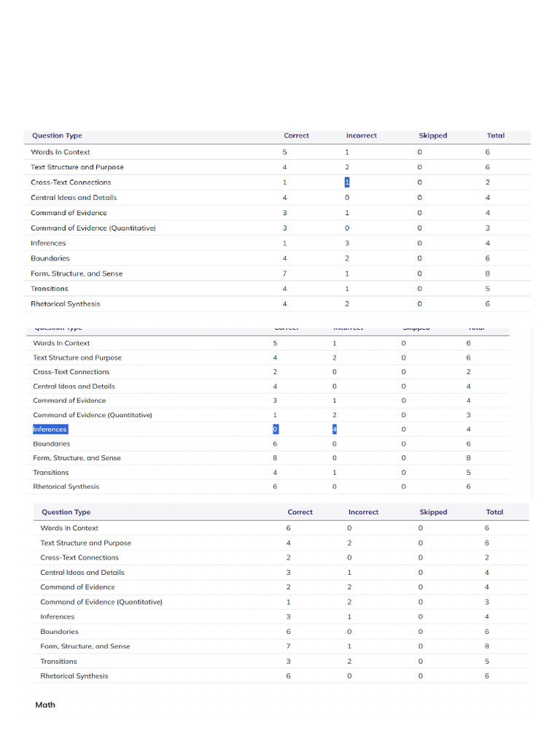Click Cross-Text Connections label in top table
Viewport: 560px width, 747px height.
point(71,182)
